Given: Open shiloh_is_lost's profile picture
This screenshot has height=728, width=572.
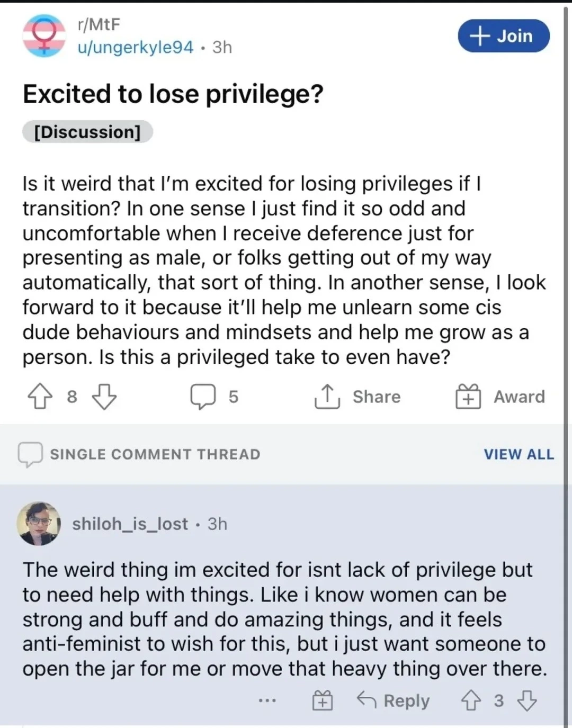Looking at the screenshot, I should click(39, 524).
